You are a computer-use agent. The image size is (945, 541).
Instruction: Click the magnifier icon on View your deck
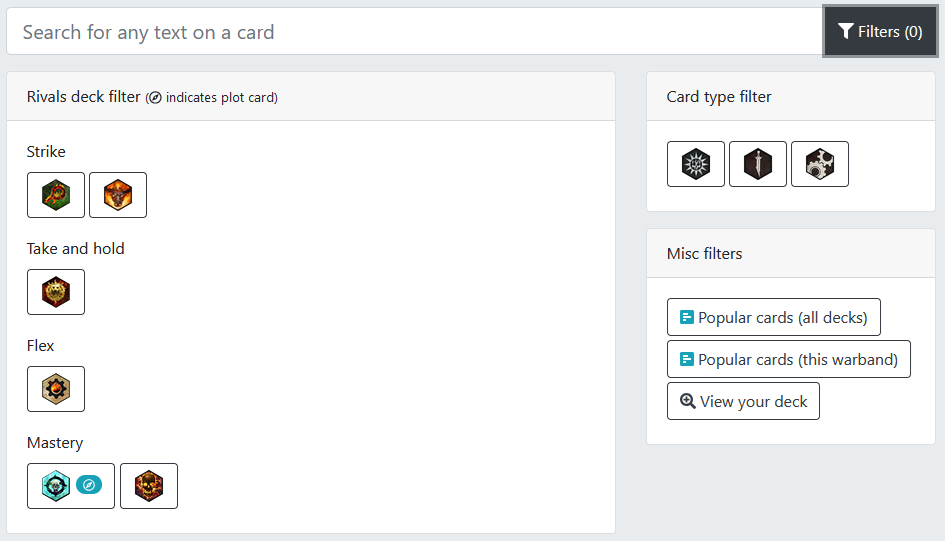pos(688,401)
